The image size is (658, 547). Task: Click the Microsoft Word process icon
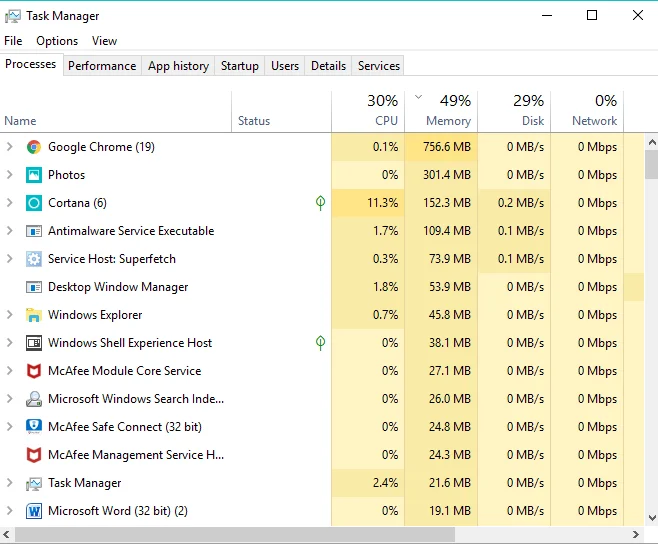[34, 511]
